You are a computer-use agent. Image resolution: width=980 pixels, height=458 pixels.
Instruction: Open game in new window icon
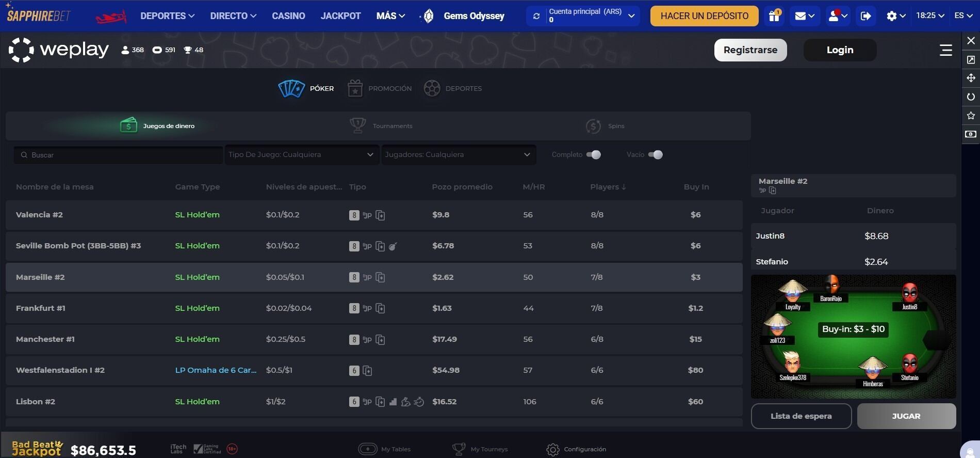[971, 60]
